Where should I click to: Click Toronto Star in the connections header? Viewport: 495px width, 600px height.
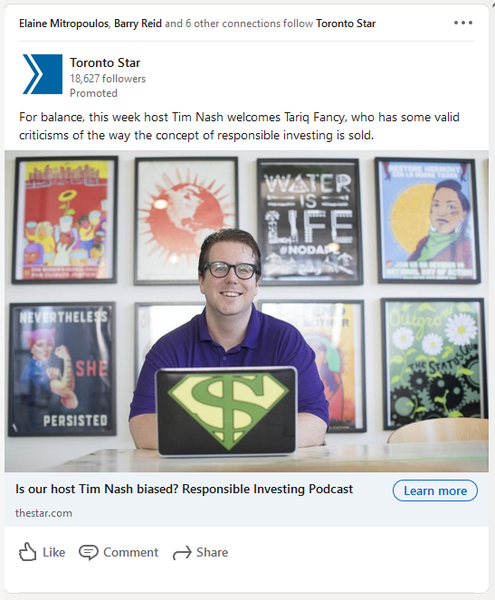pos(346,23)
